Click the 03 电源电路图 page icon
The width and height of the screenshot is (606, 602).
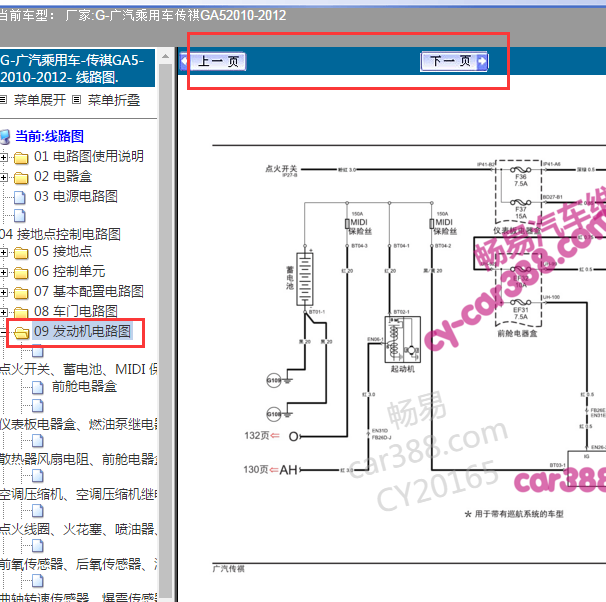(20, 197)
